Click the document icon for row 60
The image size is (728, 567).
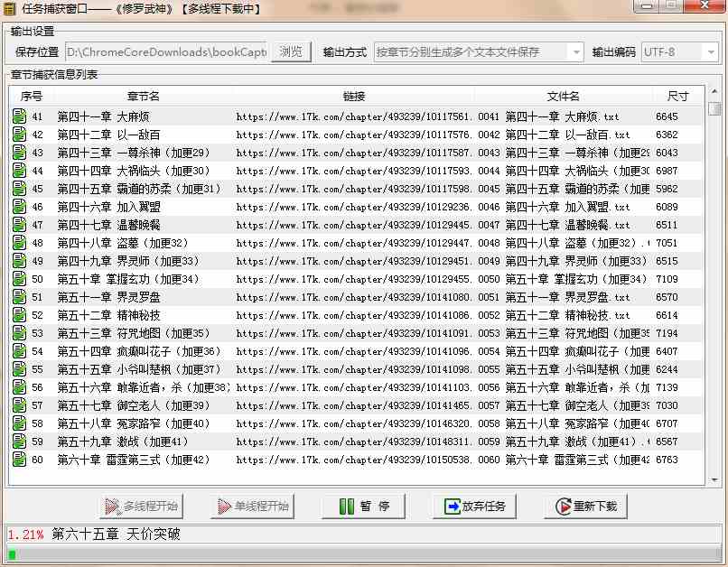(19, 460)
